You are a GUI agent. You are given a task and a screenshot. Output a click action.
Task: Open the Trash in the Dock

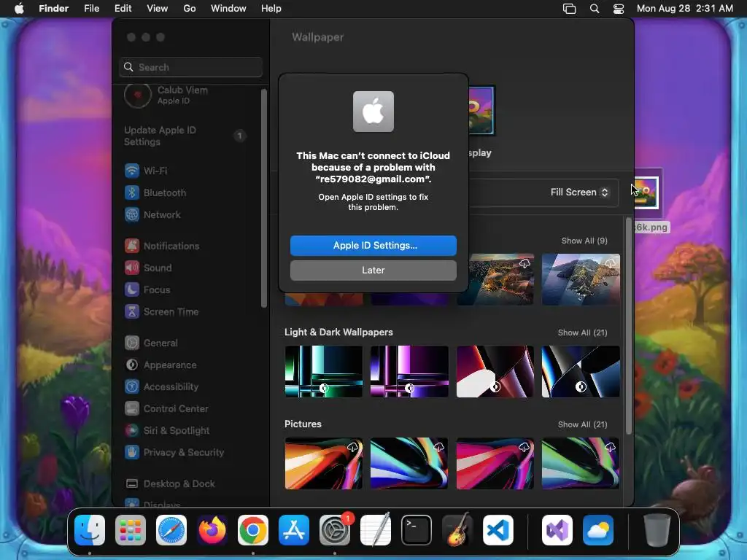click(x=657, y=530)
